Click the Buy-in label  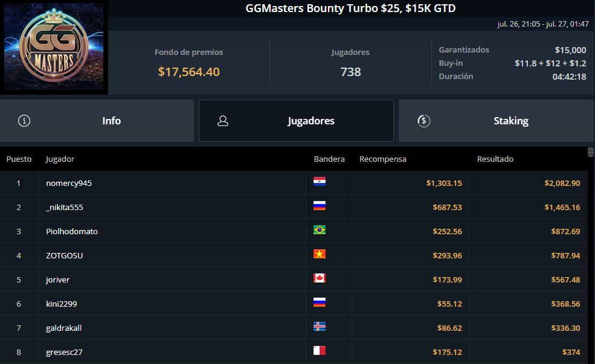click(x=451, y=63)
